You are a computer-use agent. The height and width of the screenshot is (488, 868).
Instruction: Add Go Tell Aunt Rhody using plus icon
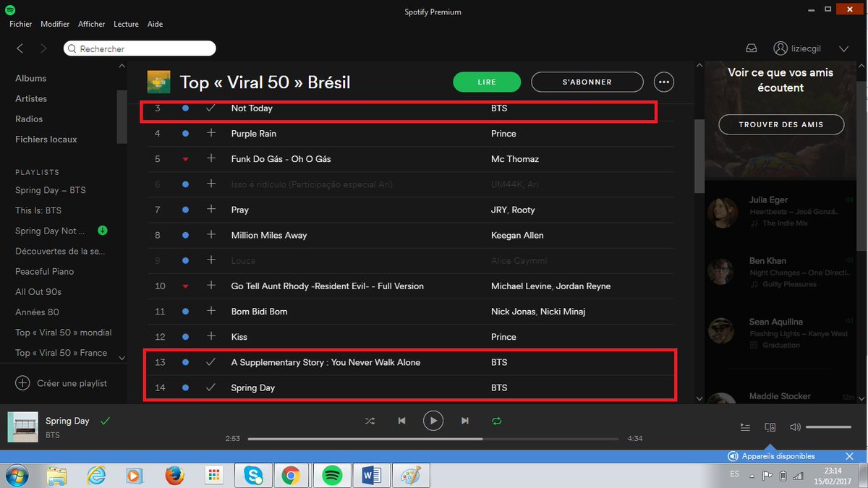[x=210, y=286]
